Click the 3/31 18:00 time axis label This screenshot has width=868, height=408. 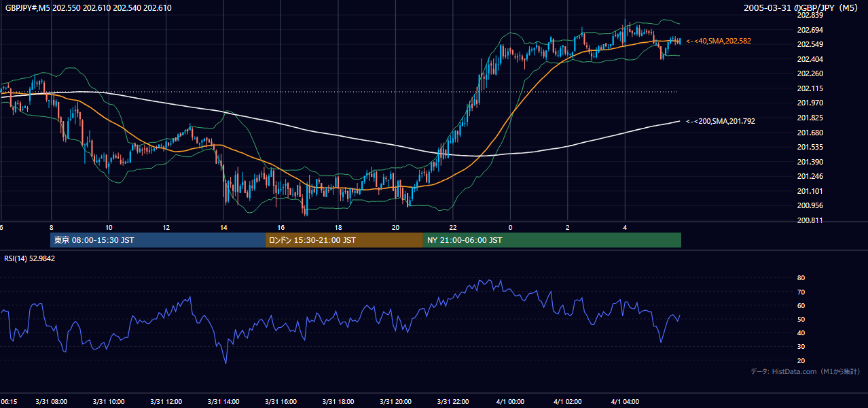[x=339, y=402]
